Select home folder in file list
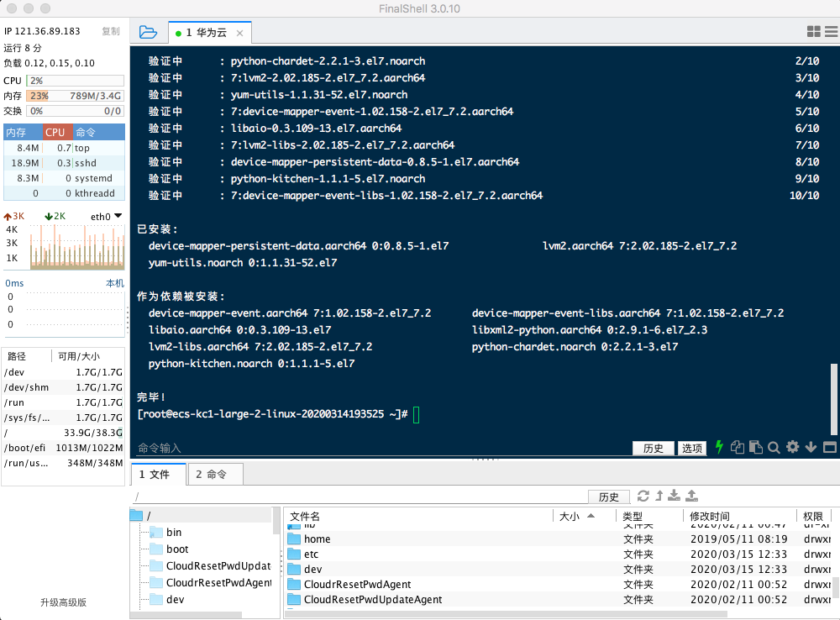 coord(559,539)
